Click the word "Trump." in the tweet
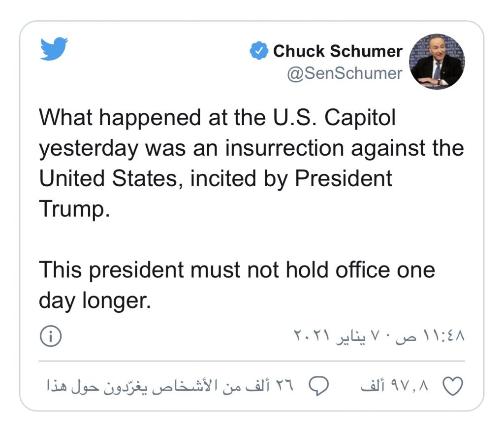504x436 pixels. (x=74, y=208)
